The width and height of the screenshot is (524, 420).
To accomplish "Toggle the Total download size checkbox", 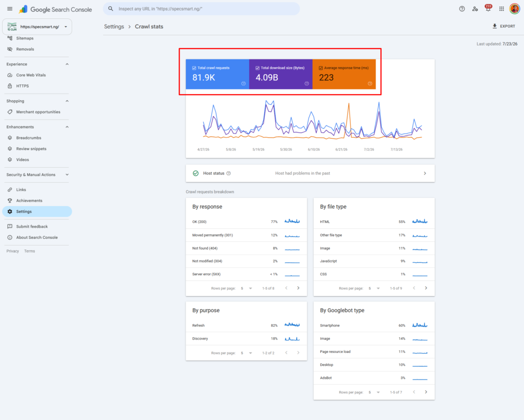I will (257, 68).
